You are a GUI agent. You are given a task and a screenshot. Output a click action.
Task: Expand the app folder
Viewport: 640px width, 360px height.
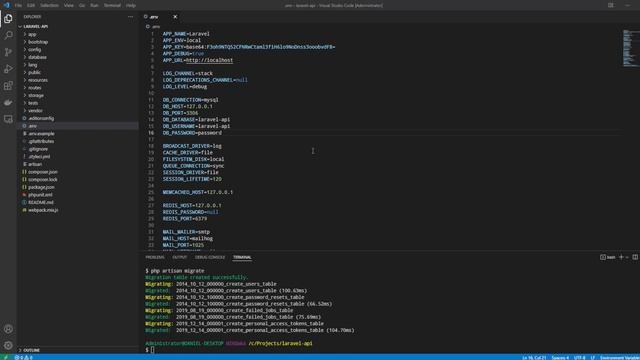[x=78, y=34]
